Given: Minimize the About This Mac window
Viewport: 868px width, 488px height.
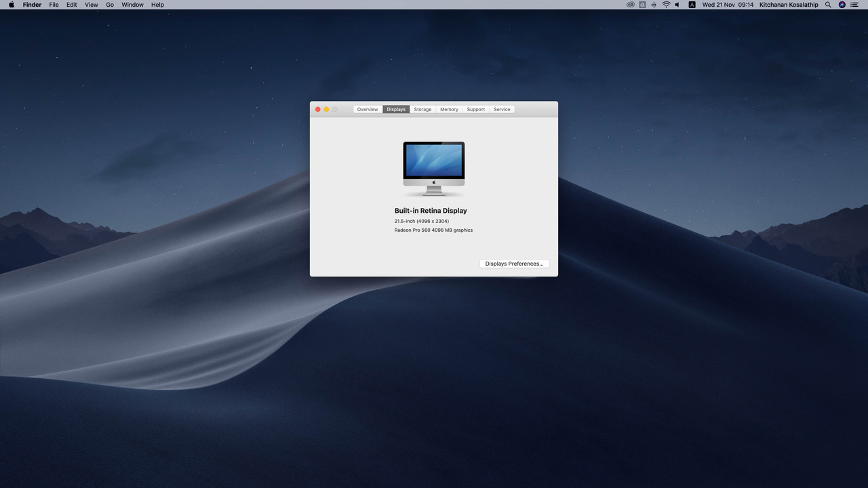Looking at the screenshot, I should 326,109.
